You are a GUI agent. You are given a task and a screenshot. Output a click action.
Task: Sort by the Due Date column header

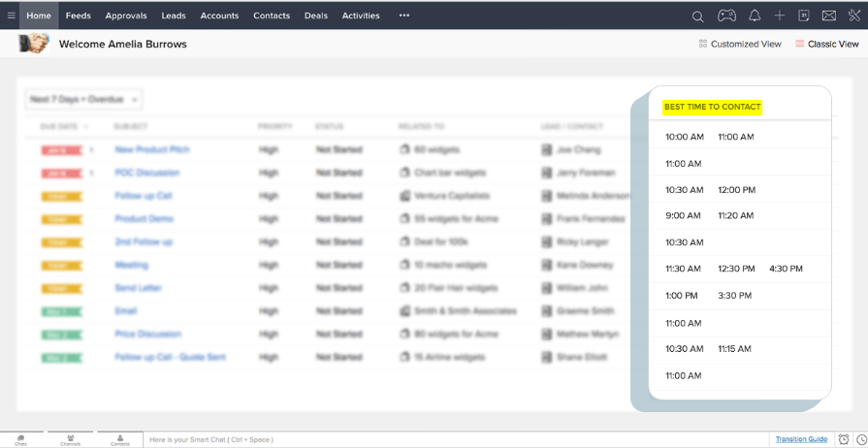click(x=59, y=126)
